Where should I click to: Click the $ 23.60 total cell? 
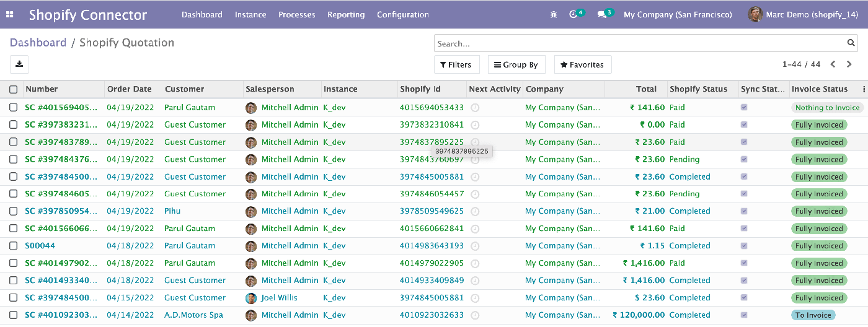click(650, 298)
